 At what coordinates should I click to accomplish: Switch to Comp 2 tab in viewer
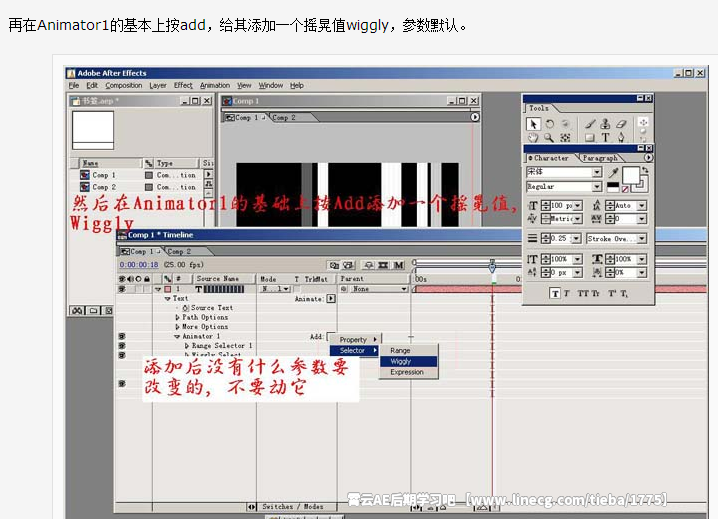(284, 118)
